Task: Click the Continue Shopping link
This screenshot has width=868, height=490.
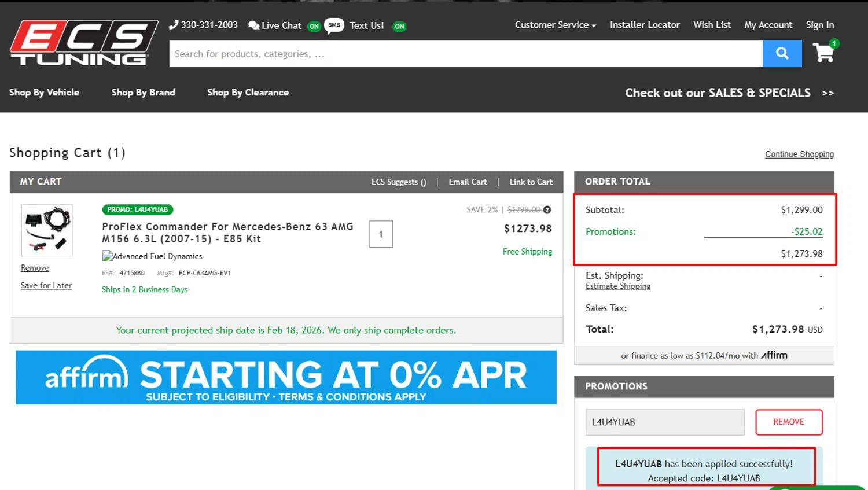Action: pyautogui.click(x=799, y=154)
